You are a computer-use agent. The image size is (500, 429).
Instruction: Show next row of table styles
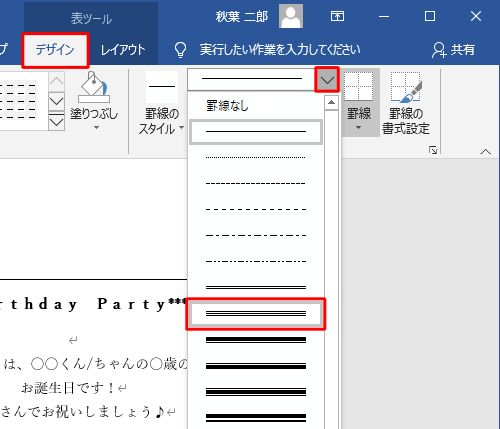tap(56, 101)
